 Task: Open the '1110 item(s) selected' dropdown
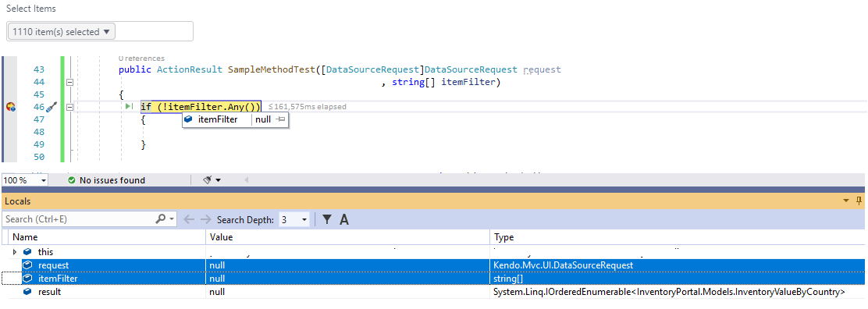62,31
